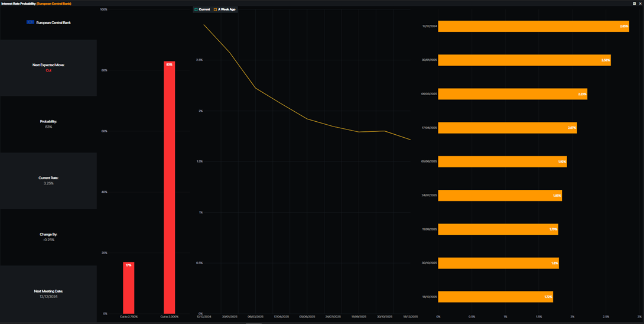Select the 12/12/2024 orange bar showing 2.85%
The image size is (644, 324).
534,27
